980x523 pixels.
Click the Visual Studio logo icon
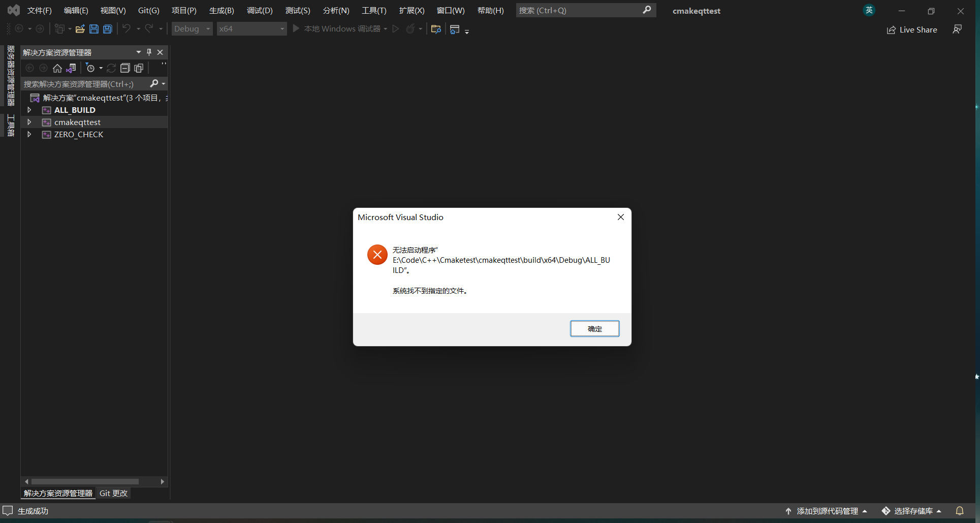point(14,10)
